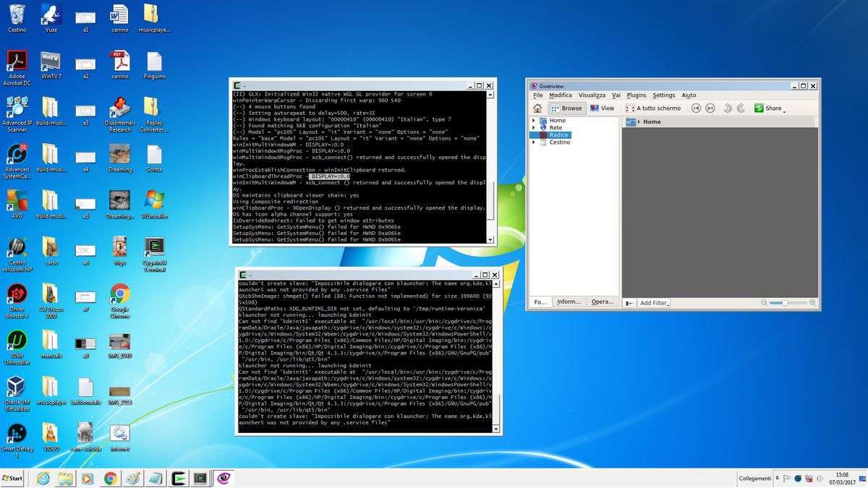The image size is (868, 488).
Task: Open Google Chrome from the taskbar
Action: [x=110, y=478]
